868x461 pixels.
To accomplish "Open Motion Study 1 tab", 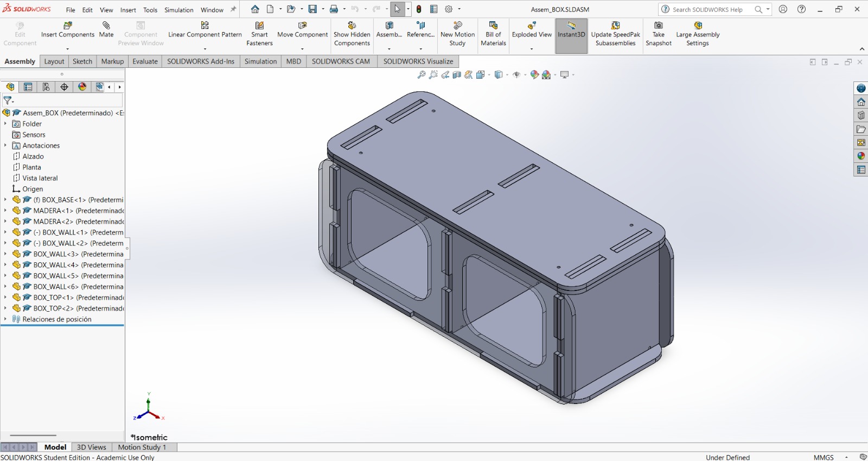I will pos(142,447).
